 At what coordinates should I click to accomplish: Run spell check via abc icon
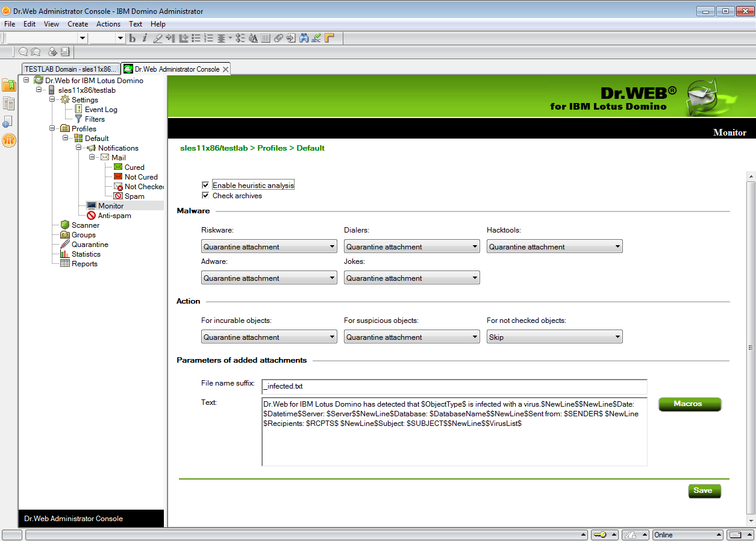click(x=316, y=38)
